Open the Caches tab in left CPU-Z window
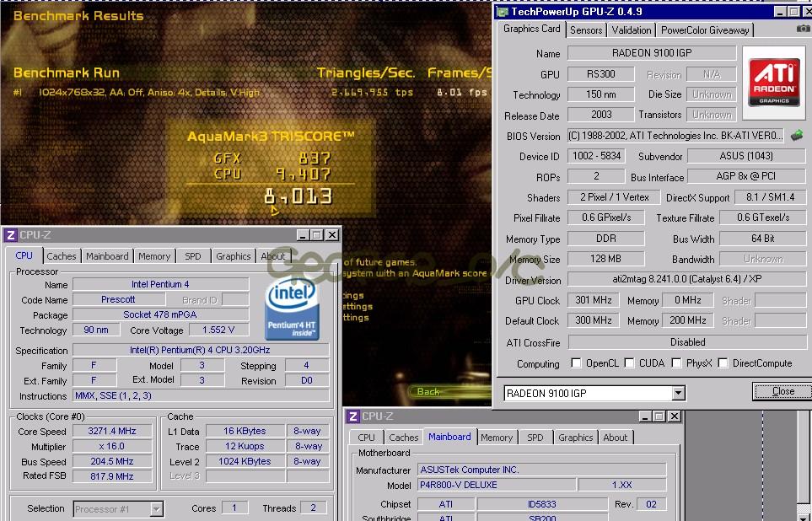The width and height of the screenshot is (812, 521). click(61, 256)
